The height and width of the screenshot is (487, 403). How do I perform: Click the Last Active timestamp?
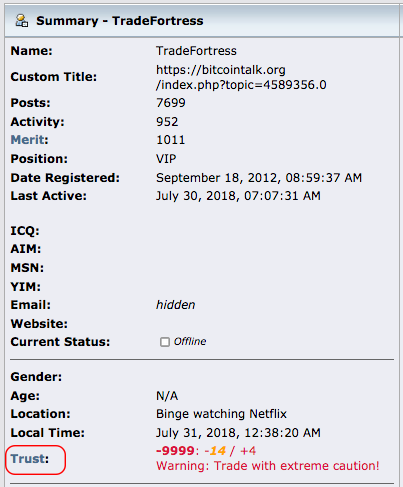pos(238,196)
